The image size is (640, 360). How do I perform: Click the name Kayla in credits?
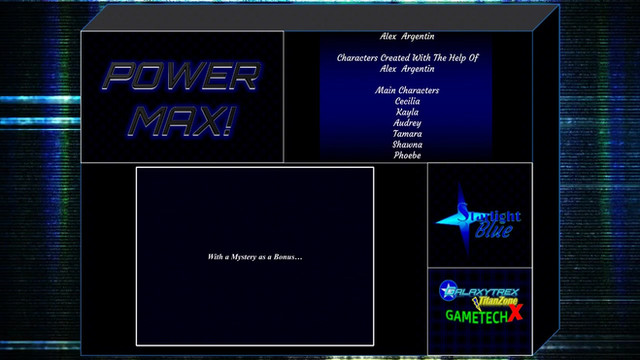[x=407, y=112]
